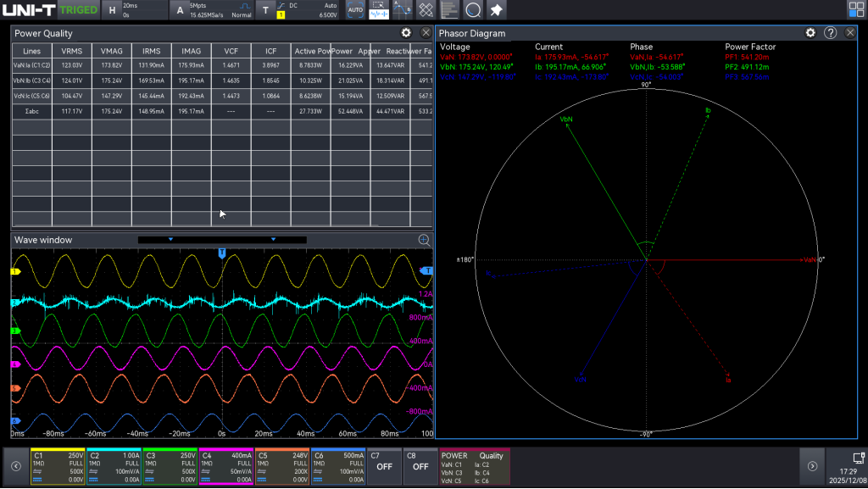Viewport: 868px width, 489px height.
Task: Click the 17:29 clock and date
Action: tap(848, 476)
